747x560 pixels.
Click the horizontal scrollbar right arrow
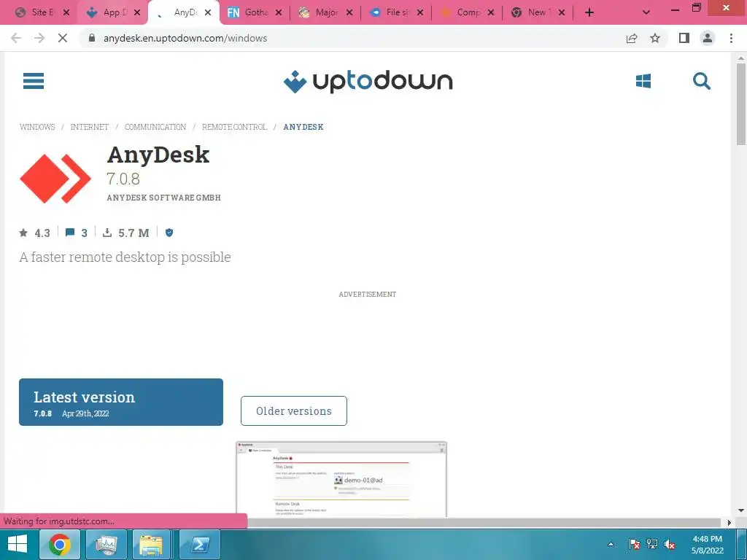(729, 522)
